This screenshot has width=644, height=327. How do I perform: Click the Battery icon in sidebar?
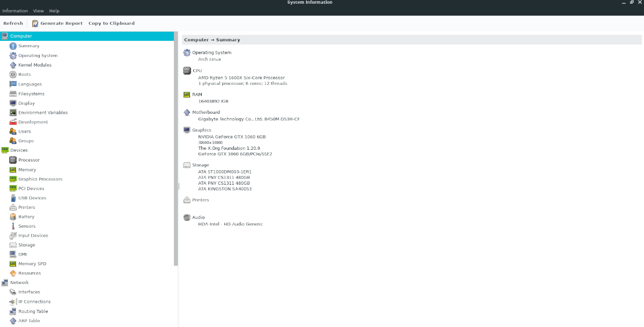coord(13,216)
